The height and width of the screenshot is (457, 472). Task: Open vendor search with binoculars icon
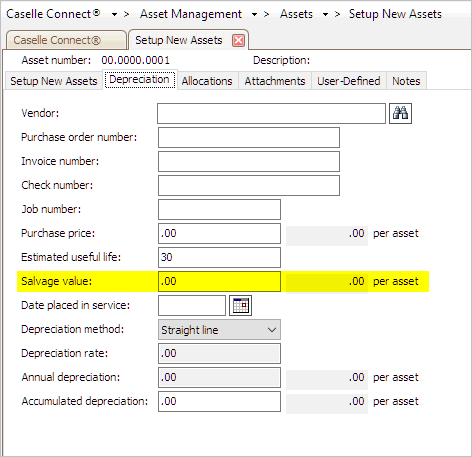[x=400, y=113]
